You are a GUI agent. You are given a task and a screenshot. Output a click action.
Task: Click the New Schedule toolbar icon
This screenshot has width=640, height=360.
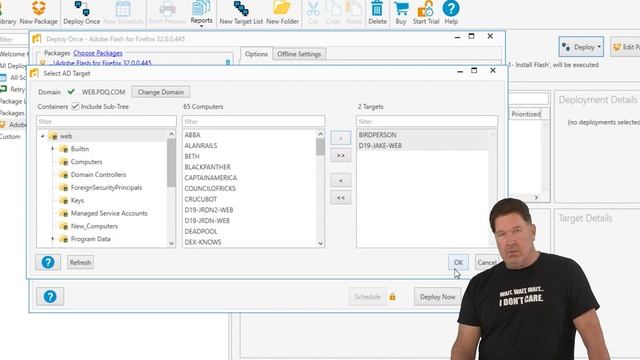(x=123, y=13)
